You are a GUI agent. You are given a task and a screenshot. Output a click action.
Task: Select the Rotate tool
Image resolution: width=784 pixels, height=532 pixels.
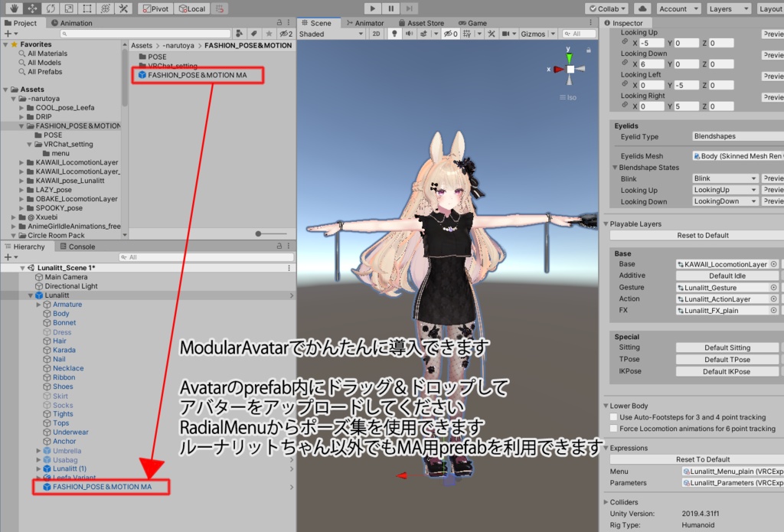coord(51,8)
